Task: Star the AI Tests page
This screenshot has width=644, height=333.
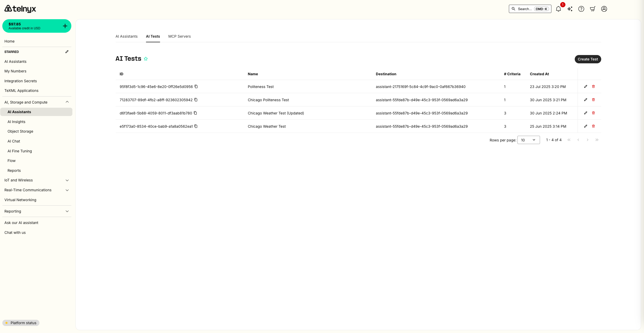Action: coord(146,59)
